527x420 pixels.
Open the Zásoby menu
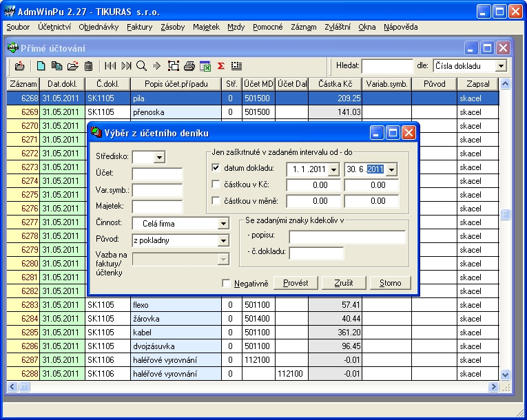[x=173, y=27]
